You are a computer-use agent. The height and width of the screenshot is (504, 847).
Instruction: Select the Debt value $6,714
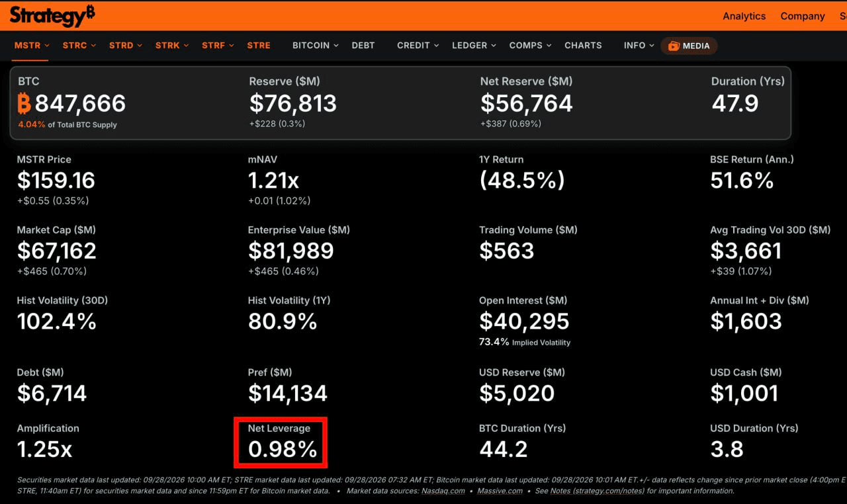coord(52,394)
